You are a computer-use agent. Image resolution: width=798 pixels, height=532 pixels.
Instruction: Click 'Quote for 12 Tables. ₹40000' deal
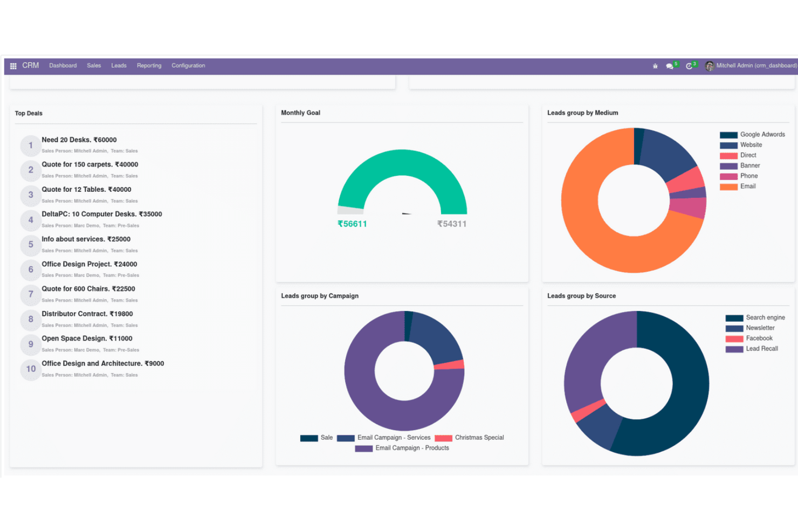tap(86, 189)
